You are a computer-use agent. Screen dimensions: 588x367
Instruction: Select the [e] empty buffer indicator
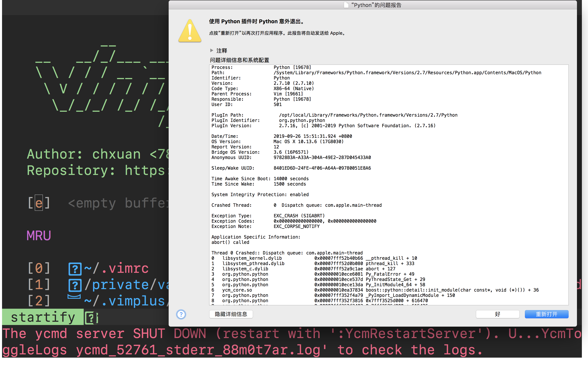tap(39, 203)
